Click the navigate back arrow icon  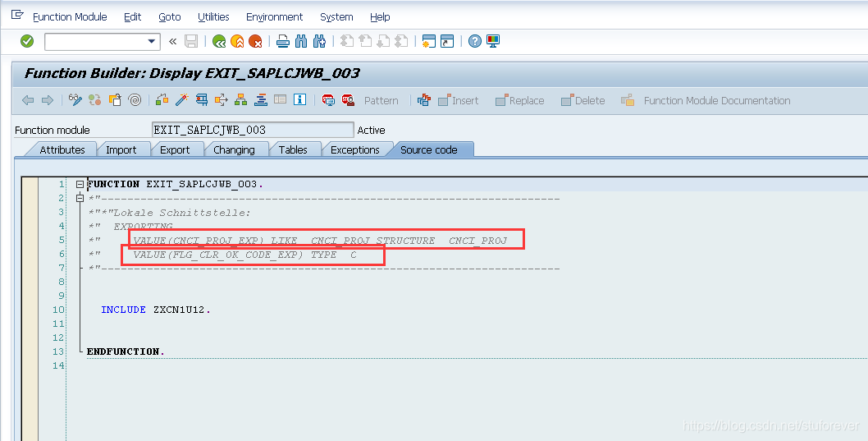28,100
